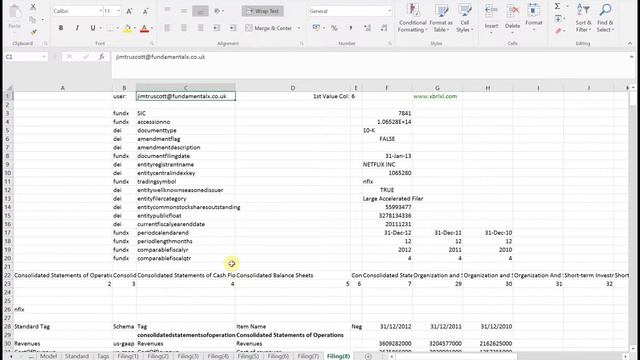
Task: Click the Clear eraser icon
Action: click(x=558, y=31)
